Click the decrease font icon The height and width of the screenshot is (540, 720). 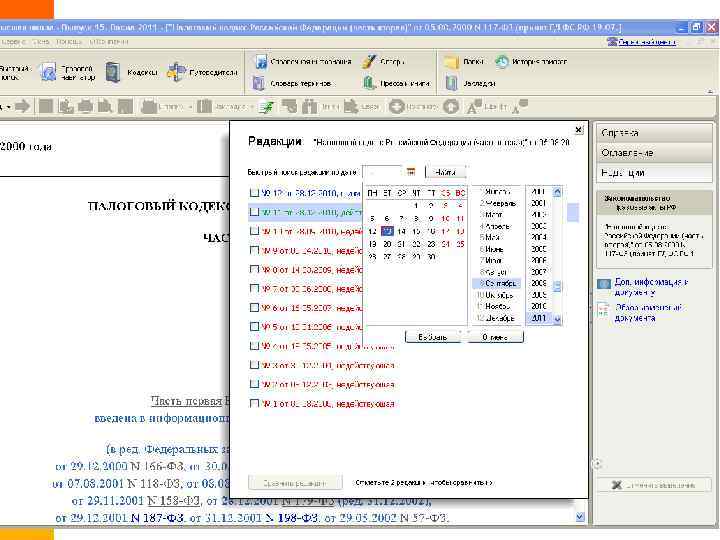[x=520, y=107]
